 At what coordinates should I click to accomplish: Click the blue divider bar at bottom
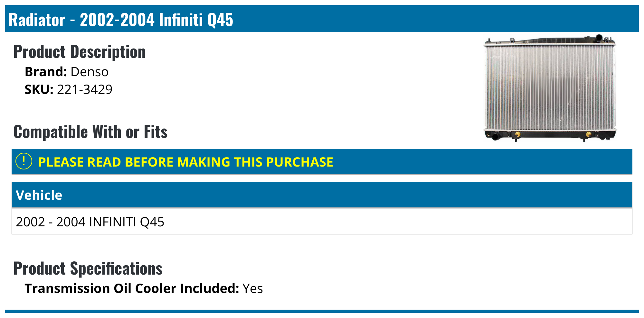point(322,311)
